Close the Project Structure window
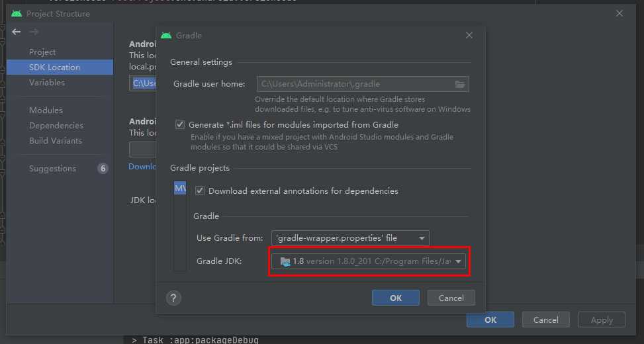Viewport: 644px width, 344px height. 620,13
